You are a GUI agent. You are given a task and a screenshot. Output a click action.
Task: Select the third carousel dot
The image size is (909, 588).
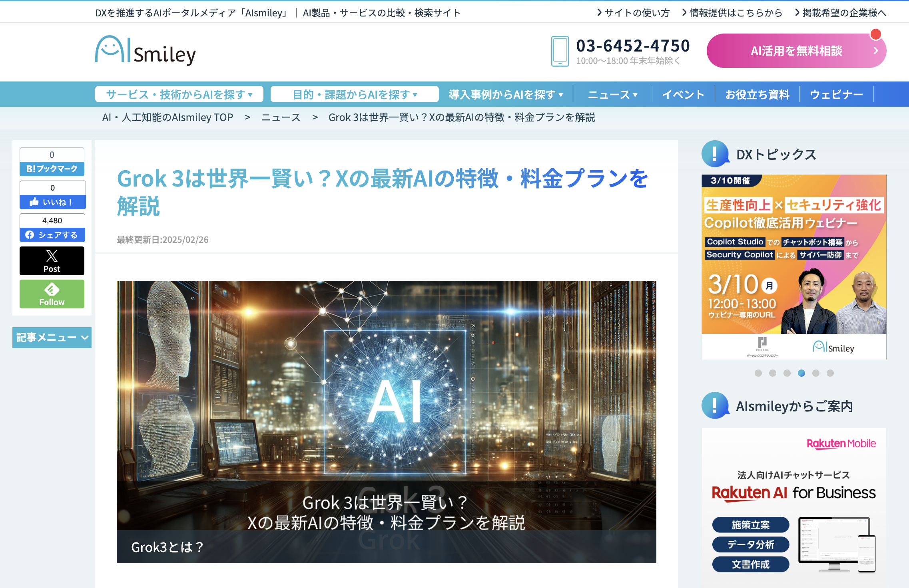(787, 373)
